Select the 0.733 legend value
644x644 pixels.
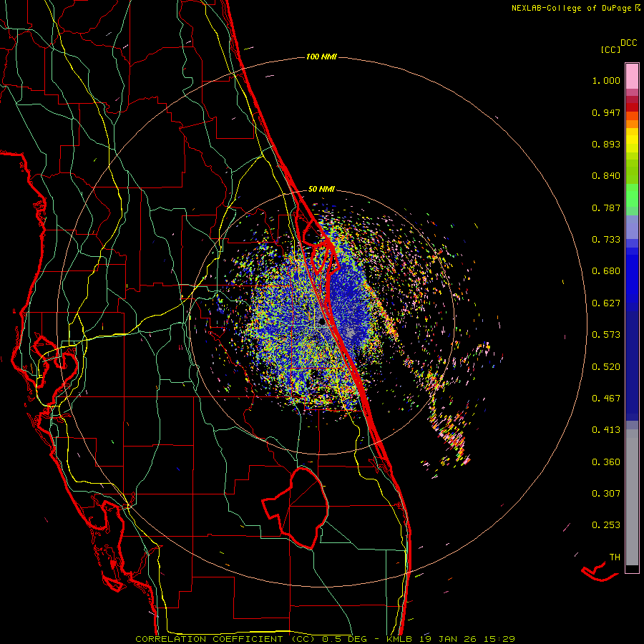(606, 240)
